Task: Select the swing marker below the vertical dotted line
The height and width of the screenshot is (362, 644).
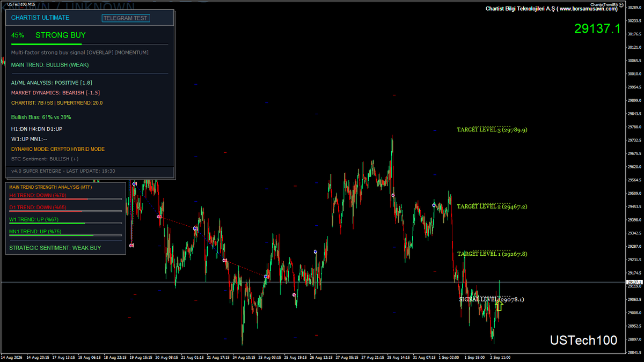Action: (x=131, y=246)
